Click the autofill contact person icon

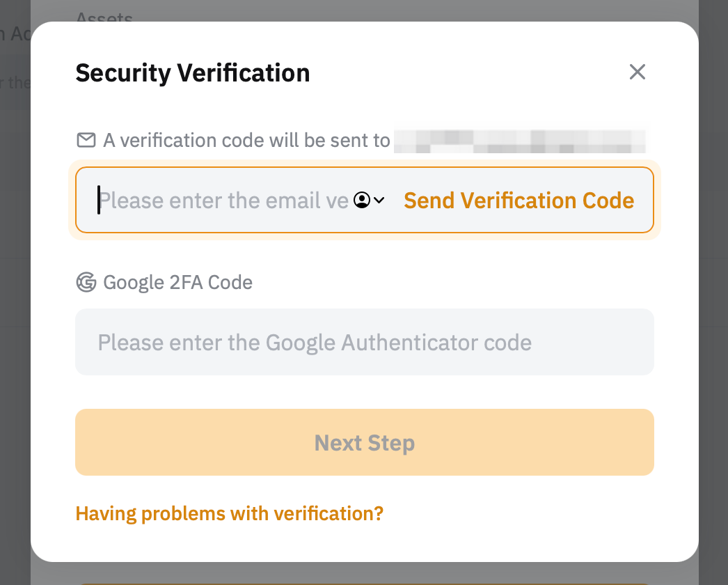(x=361, y=201)
